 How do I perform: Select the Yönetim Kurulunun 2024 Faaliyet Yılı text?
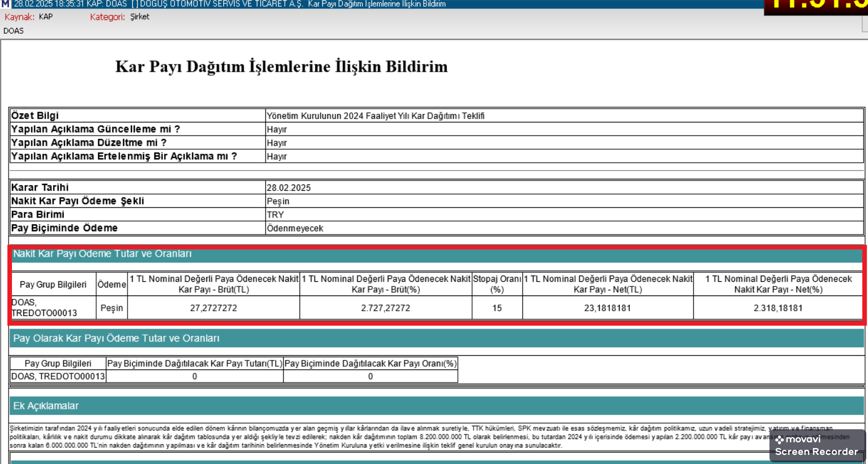tap(375, 116)
